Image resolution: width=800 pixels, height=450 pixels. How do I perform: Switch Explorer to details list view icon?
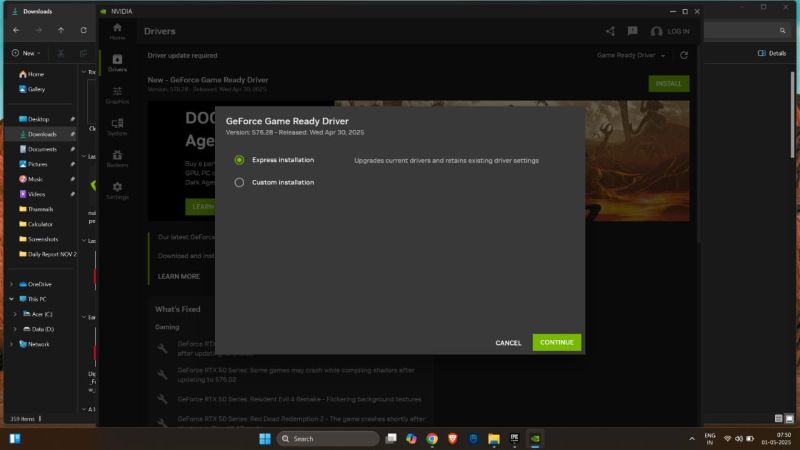click(x=778, y=418)
